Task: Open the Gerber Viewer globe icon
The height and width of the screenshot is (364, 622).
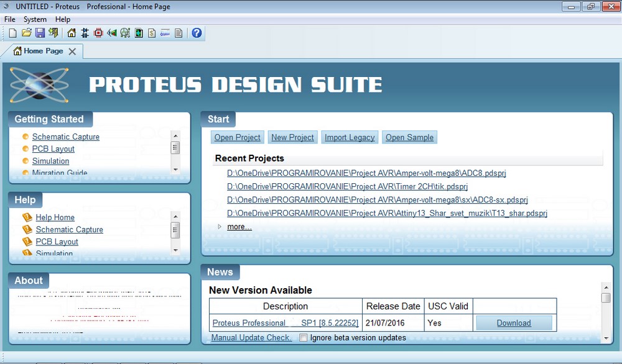Action: tap(124, 33)
